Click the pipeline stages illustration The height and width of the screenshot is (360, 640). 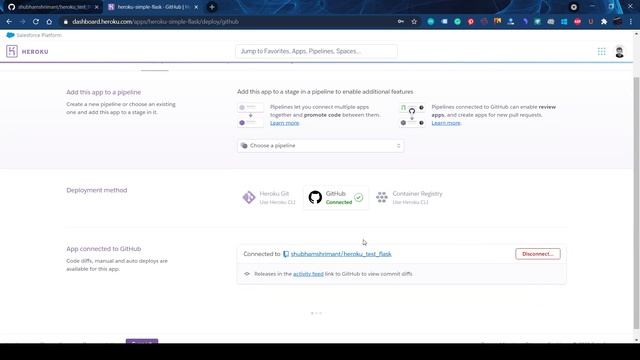(250, 115)
